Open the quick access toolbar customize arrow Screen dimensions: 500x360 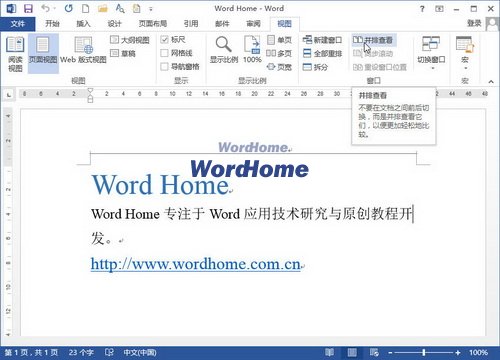click(x=151, y=9)
